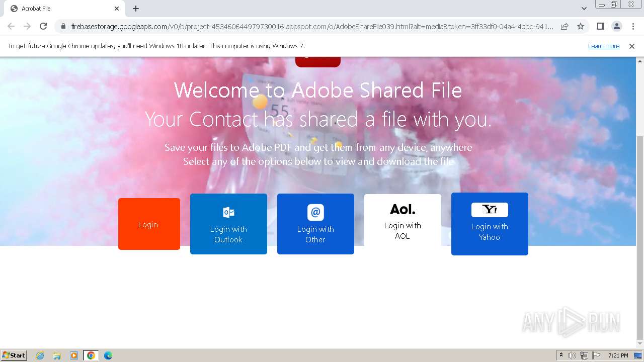
Task: Reload the page
Action: click(x=43, y=26)
